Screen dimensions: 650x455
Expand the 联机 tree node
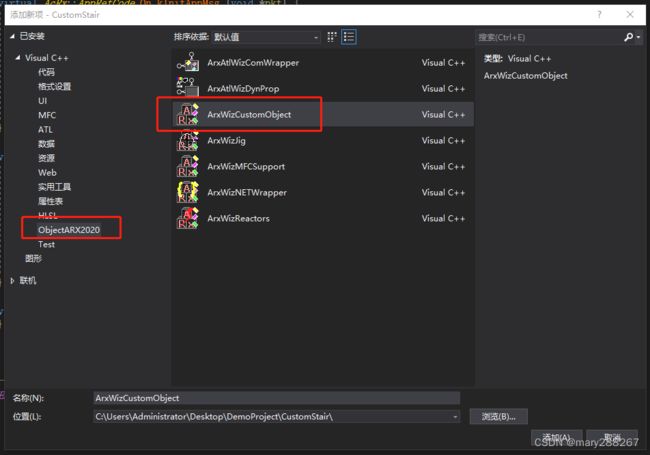(x=12, y=281)
